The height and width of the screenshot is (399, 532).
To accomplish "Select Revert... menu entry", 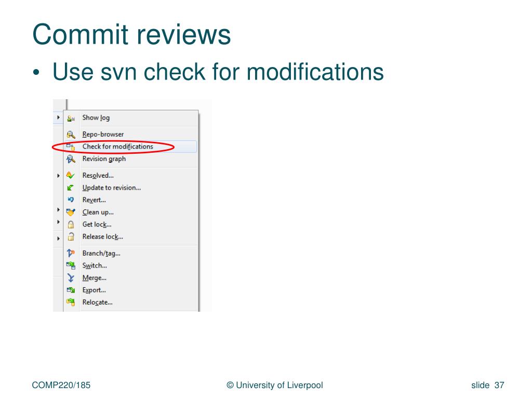I will [130, 200].
